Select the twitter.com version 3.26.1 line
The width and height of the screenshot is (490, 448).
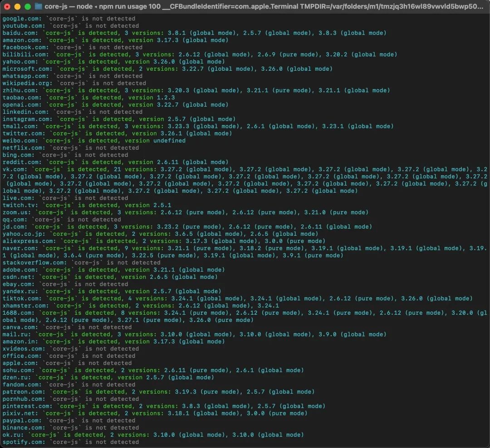117,134
